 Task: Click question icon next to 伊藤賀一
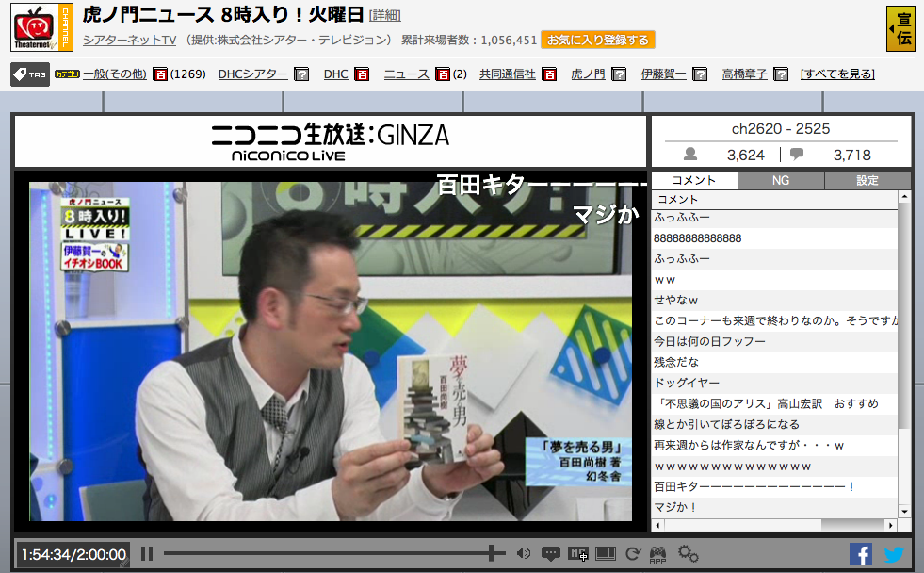click(x=700, y=74)
